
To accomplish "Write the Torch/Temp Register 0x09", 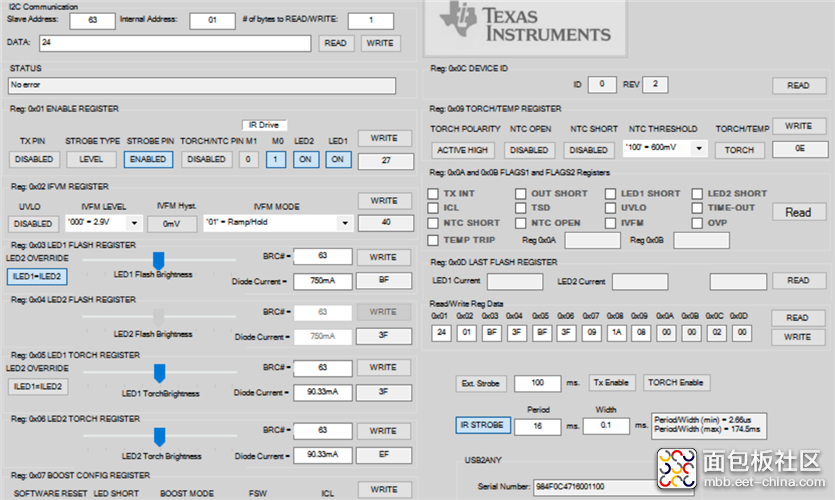I will pyautogui.click(x=799, y=126).
